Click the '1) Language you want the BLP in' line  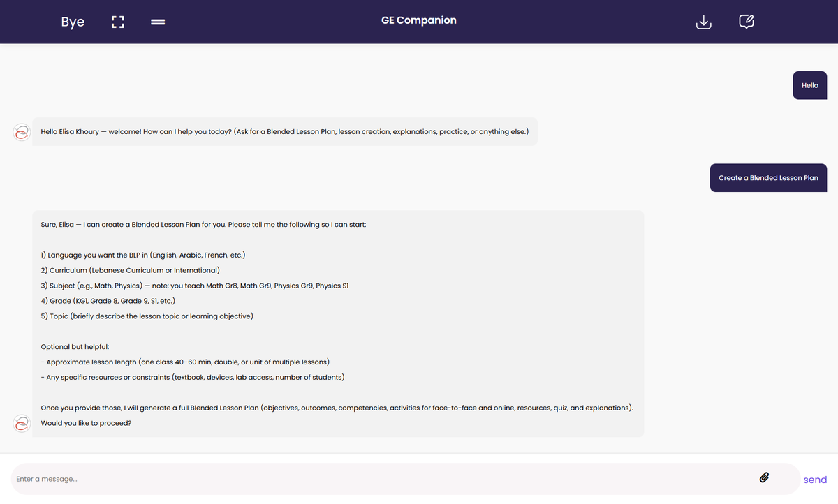(143, 255)
